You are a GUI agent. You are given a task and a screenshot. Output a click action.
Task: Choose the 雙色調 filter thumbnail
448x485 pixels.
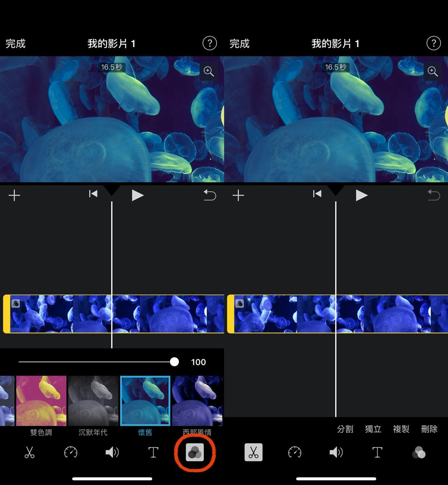(41, 401)
